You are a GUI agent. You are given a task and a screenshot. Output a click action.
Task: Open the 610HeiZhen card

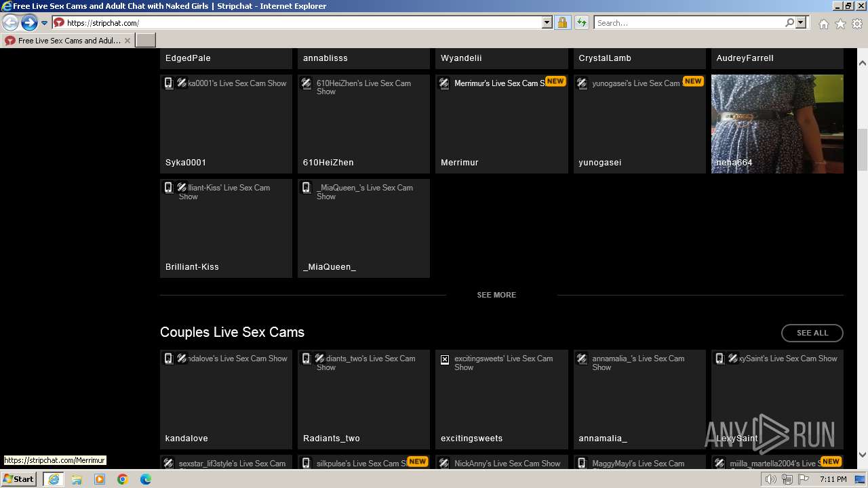(x=363, y=124)
